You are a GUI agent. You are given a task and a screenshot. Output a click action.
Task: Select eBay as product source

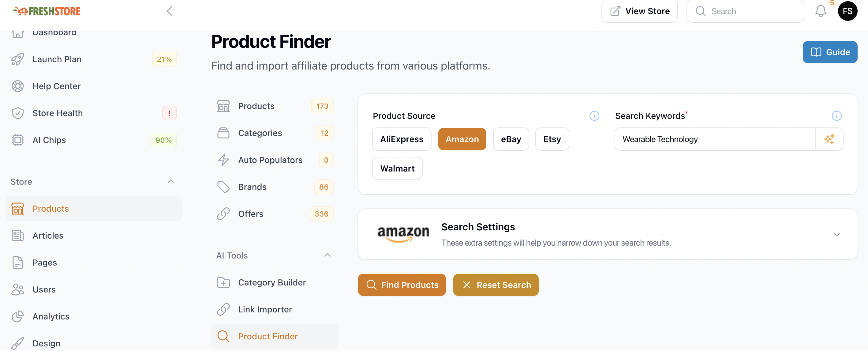point(511,139)
